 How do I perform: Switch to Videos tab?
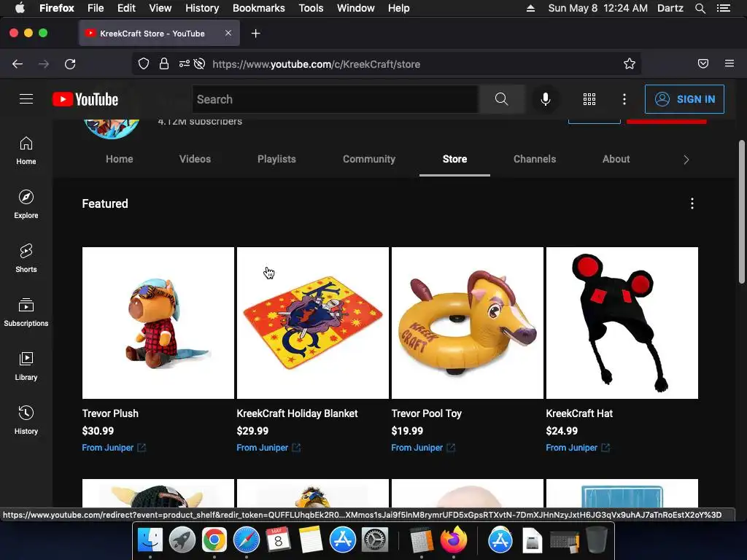pos(195,159)
